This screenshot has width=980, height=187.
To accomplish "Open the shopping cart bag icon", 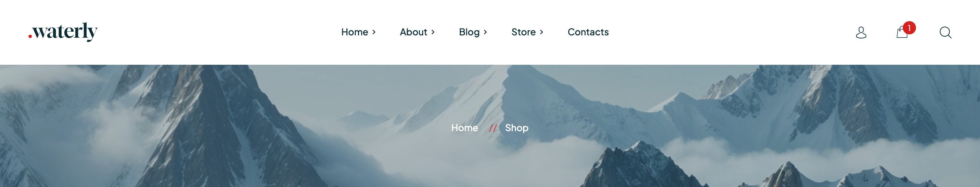I will (x=901, y=32).
